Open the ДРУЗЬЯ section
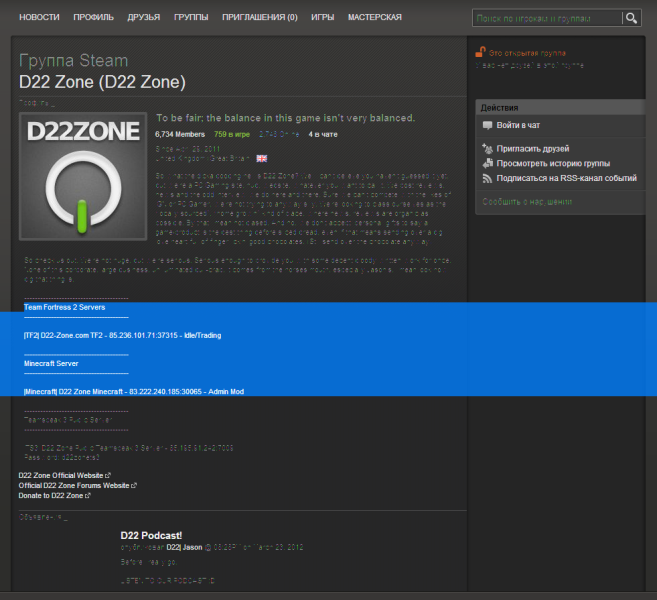The image size is (657, 600). [144, 17]
